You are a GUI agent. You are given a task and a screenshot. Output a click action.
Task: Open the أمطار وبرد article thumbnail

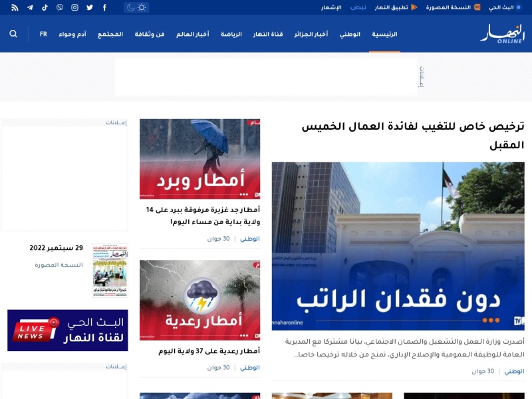tap(200, 159)
